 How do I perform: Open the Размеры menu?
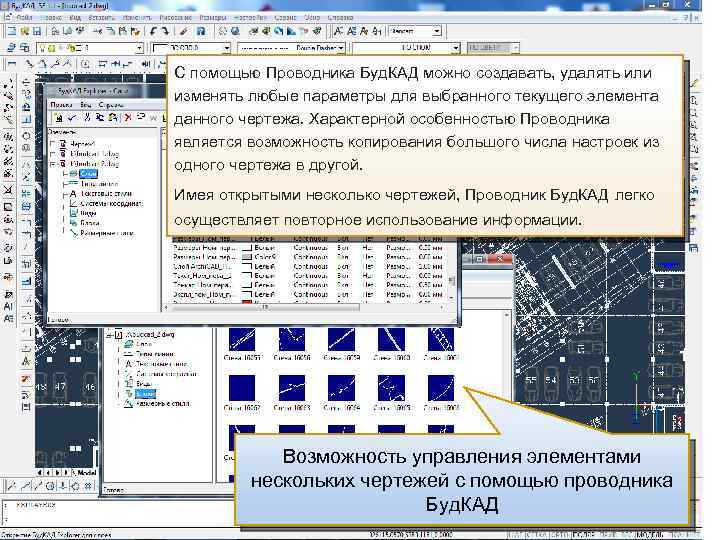click(x=213, y=17)
